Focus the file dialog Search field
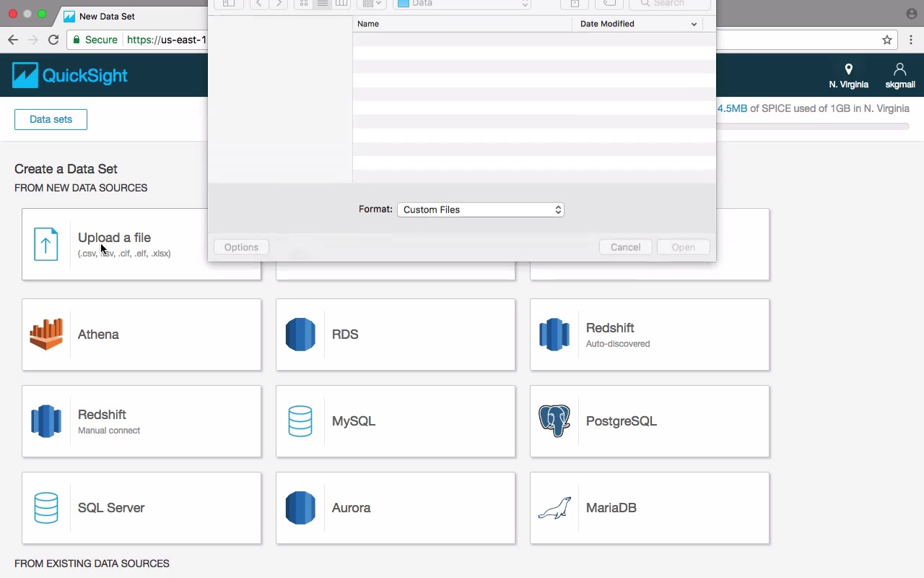 click(670, 4)
